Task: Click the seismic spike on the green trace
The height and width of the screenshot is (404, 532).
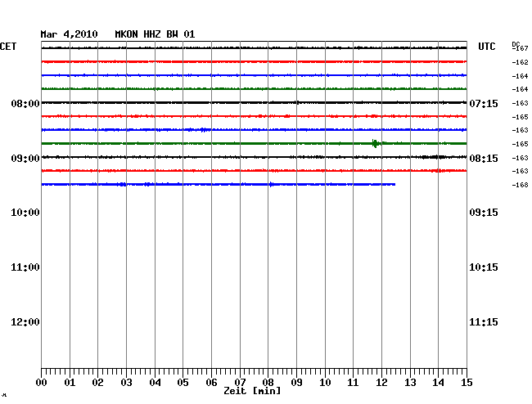Action: 375,144
